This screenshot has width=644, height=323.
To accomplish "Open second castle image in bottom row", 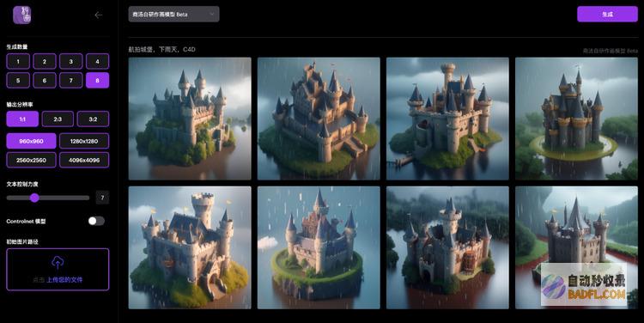I will (x=319, y=247).
